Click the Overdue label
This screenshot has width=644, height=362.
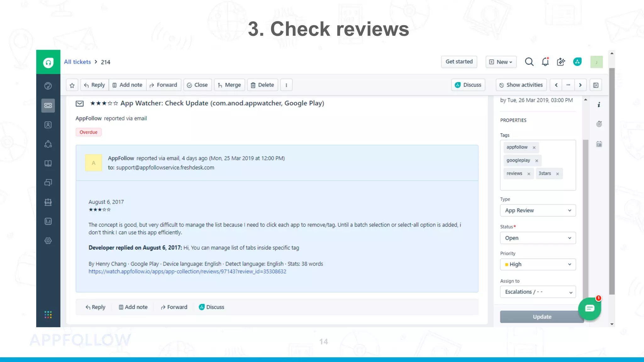point(88,132)
